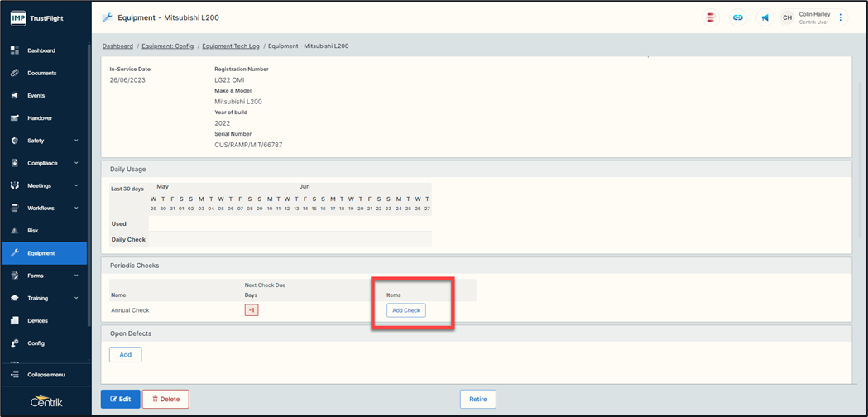Click the Retire button
The width and height of the screenshot is (868, 417).
pyautogui.click(x=477, y=399)
